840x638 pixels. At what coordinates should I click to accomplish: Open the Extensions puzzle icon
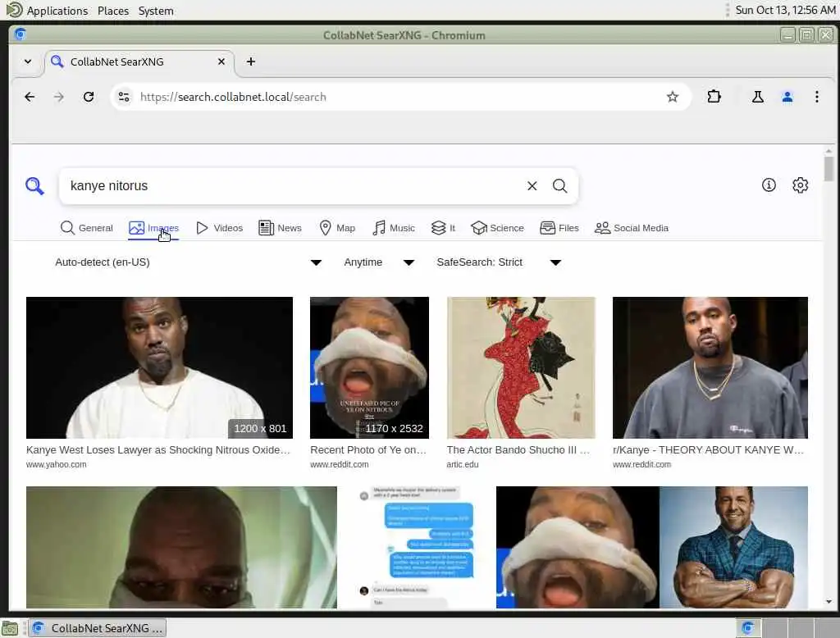tap(714, 97)
